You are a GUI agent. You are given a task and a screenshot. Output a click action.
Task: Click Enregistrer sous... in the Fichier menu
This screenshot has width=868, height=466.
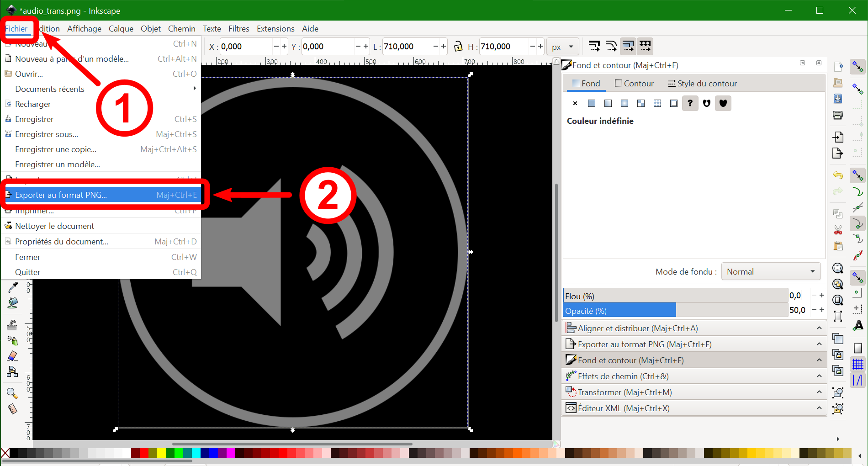pyautogui.click(x=47, y=134)
